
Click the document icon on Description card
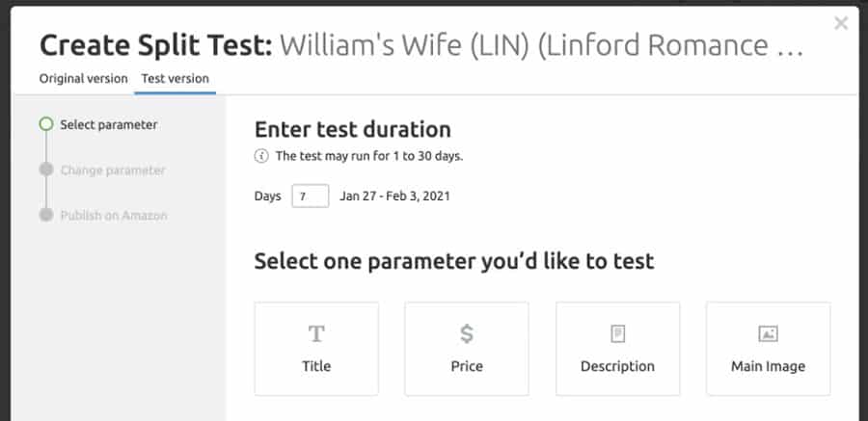[x=618, y=334]
